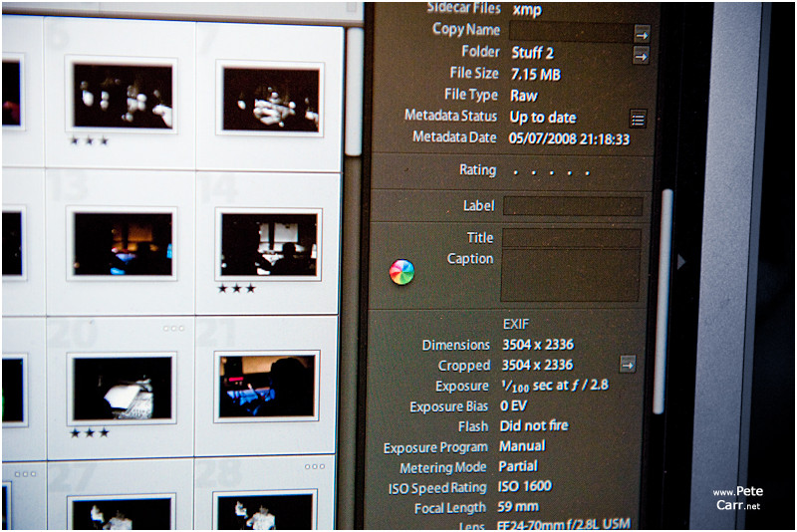Set three-star rating using middle Rating dot
Image resolution: width=797 pixels, height=532 pixels.
551,172
